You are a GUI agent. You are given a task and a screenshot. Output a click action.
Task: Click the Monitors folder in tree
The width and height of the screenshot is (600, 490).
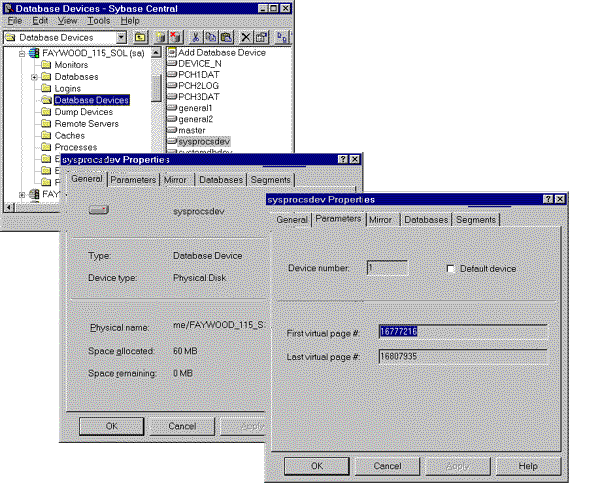point(71,64)
